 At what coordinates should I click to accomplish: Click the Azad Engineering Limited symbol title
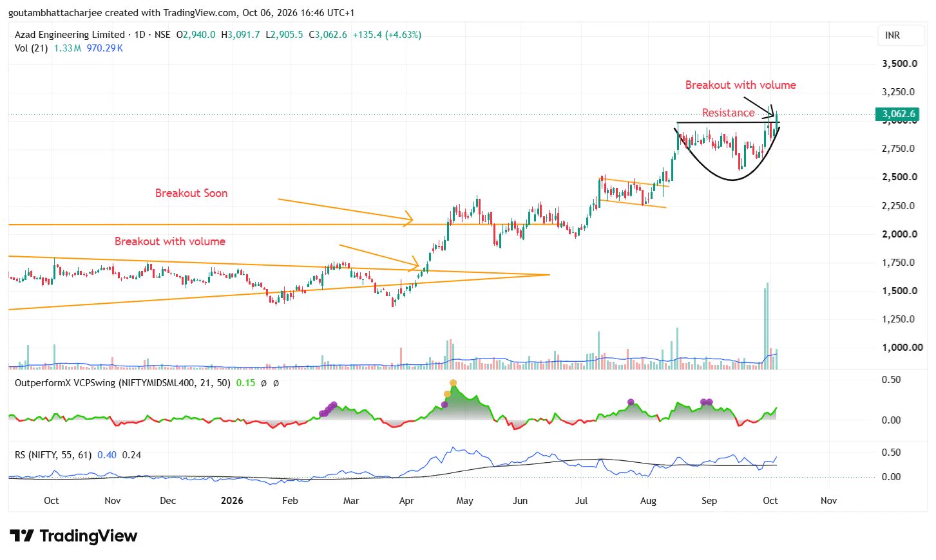pyautogui.click(x=70, y=35)
